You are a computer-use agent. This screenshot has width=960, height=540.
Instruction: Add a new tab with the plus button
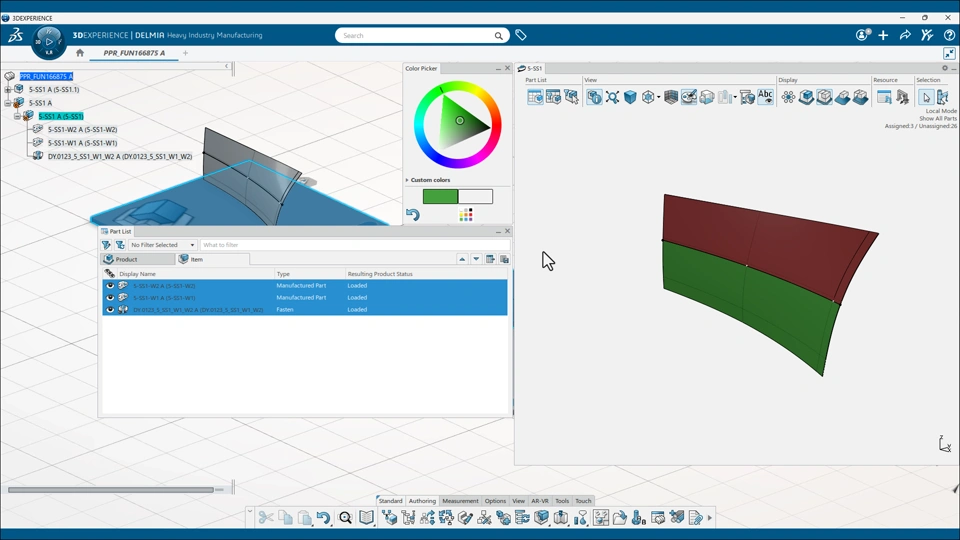[x=186, y=53]
